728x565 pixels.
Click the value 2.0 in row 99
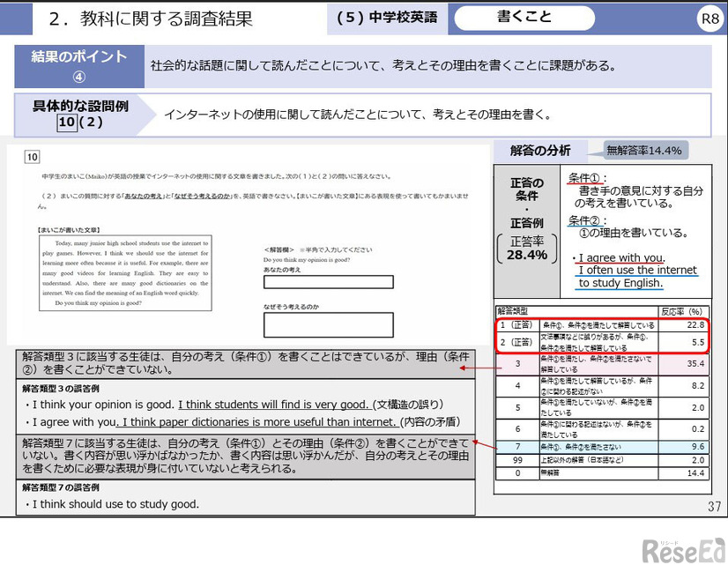[x=698, y=460]
